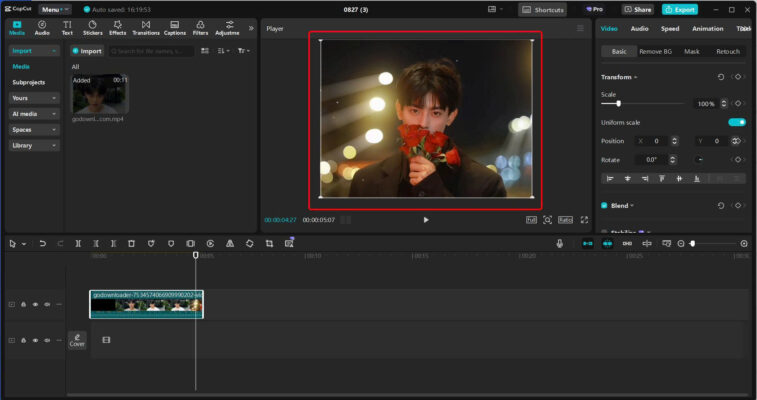
Task: Open the Transitions library
Action: point(146,28)
